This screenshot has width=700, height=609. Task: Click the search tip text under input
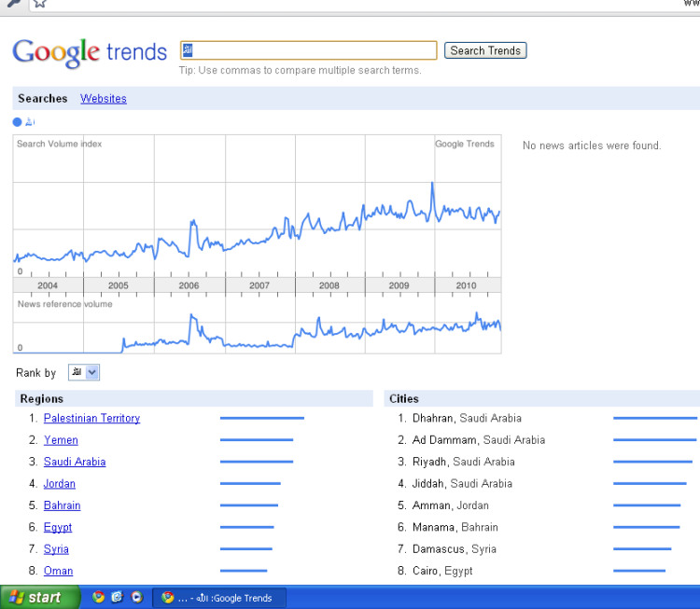click(x=300, y=71)
